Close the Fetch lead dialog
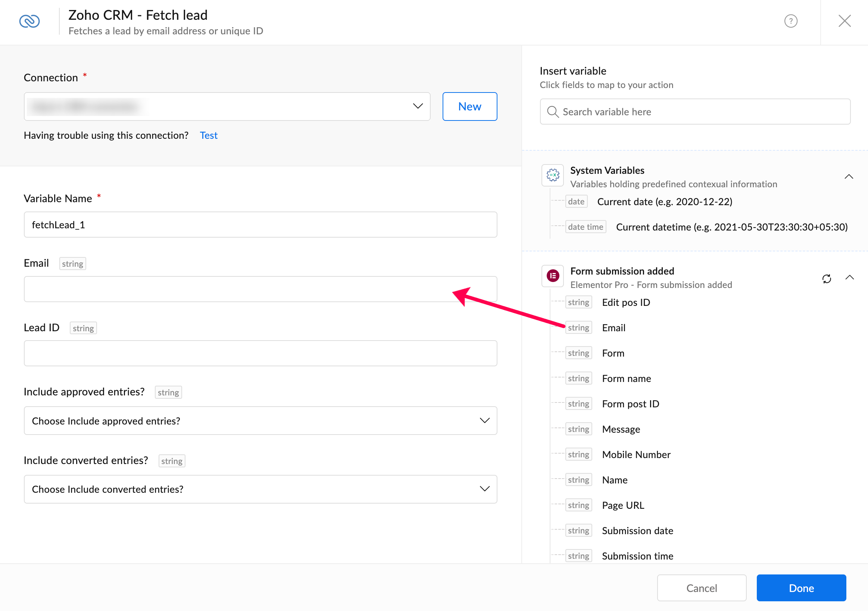Image resolution: width=868 pixels, height=611 pixels. 844,21
